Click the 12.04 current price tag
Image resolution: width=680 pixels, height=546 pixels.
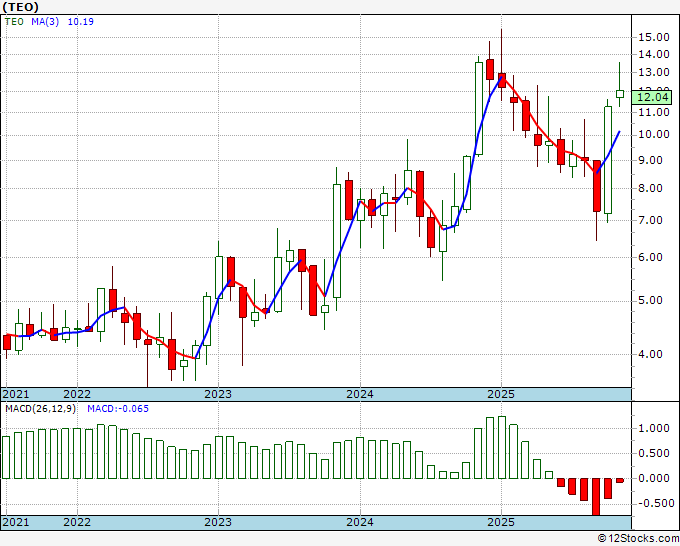point(654,97)
